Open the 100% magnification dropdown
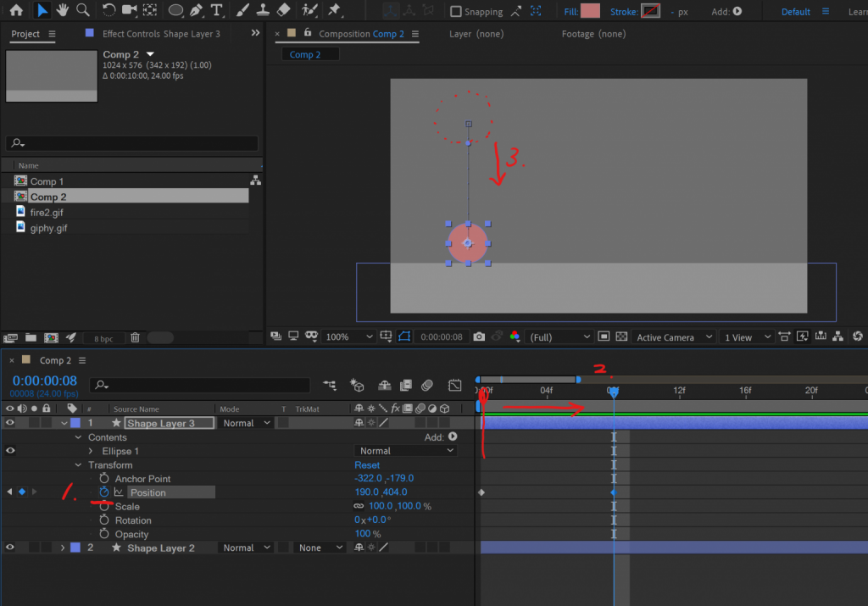868x606 pixels. click(348, 337)
